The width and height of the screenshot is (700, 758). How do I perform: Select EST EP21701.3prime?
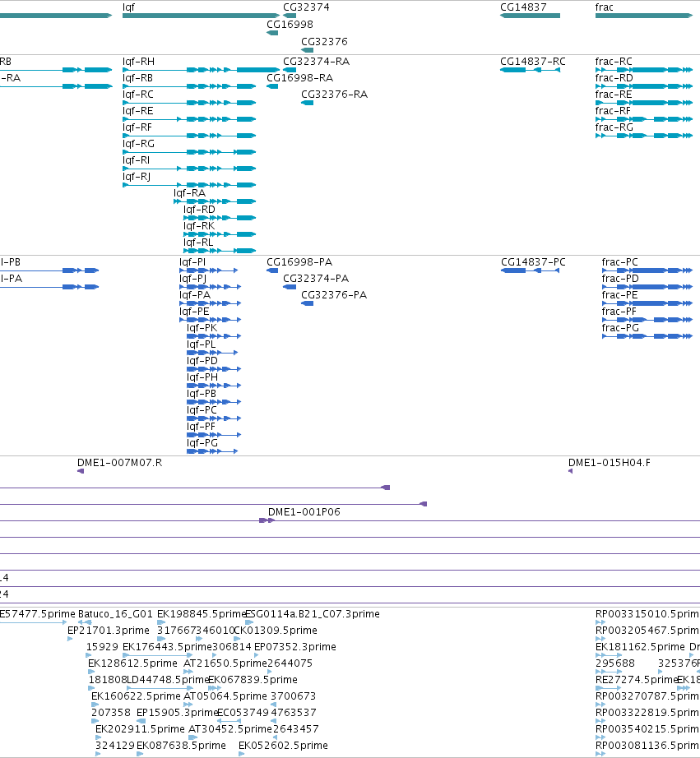[x=109, y=631]
